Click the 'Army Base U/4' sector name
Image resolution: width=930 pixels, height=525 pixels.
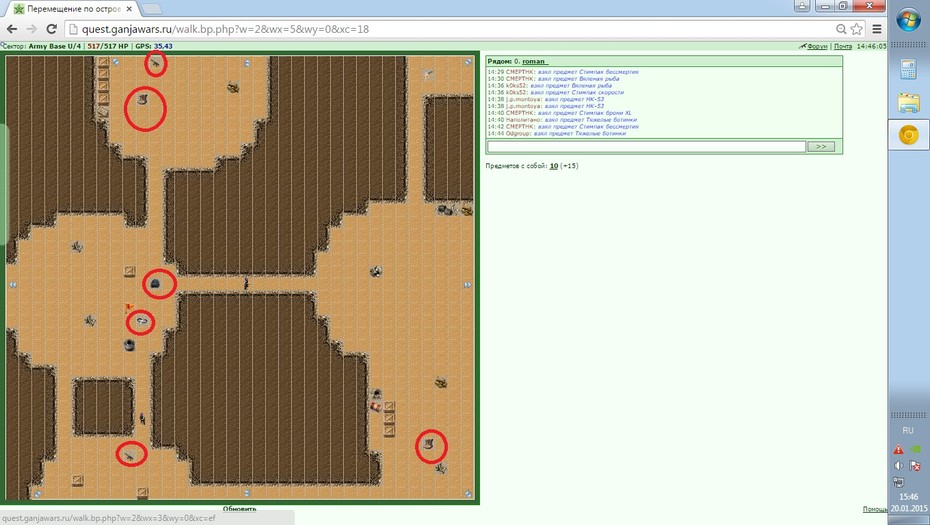click(x=55, y=46)
